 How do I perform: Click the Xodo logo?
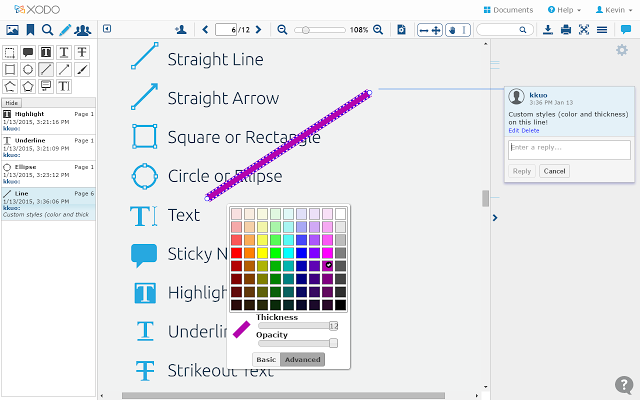[x=37, y=9]
